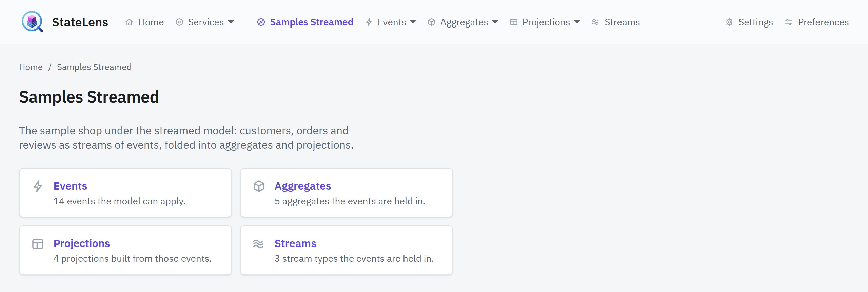Click the waves icon beside Streams in navbar
The image size is (868, 292).
(595, 22)
